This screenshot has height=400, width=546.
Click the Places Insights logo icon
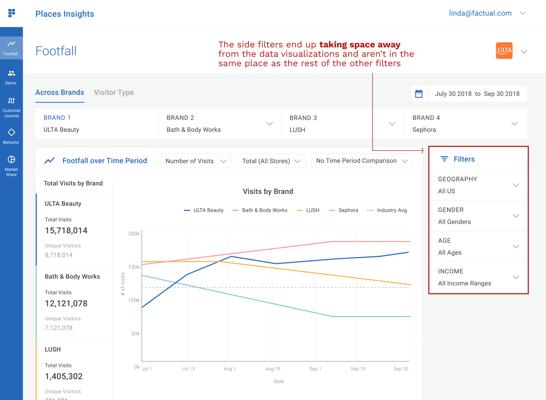coord(11,13)
